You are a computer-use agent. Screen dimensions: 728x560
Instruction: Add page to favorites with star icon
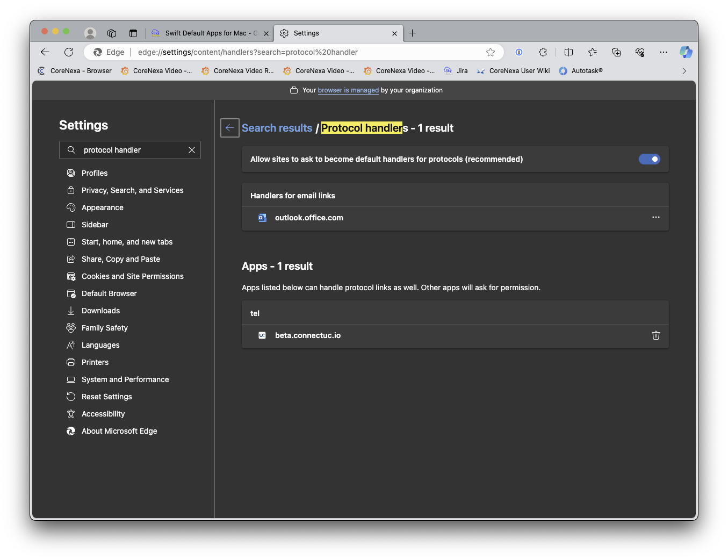click(491, 52)
